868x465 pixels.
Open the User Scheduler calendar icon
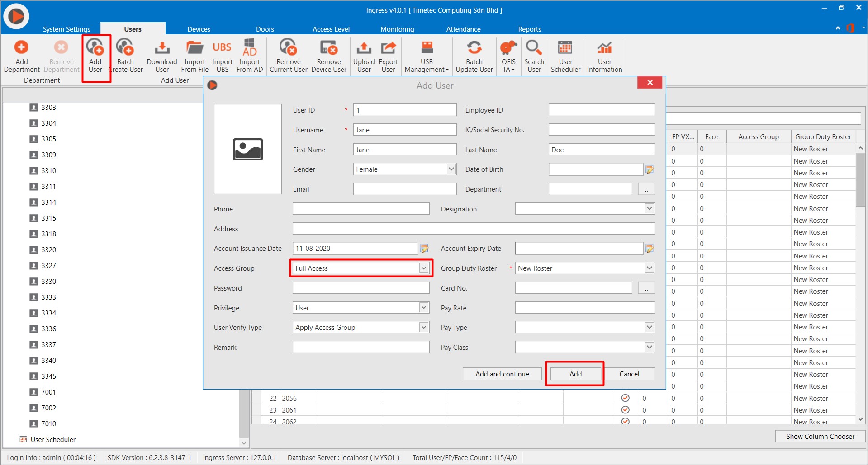[565, 47]
